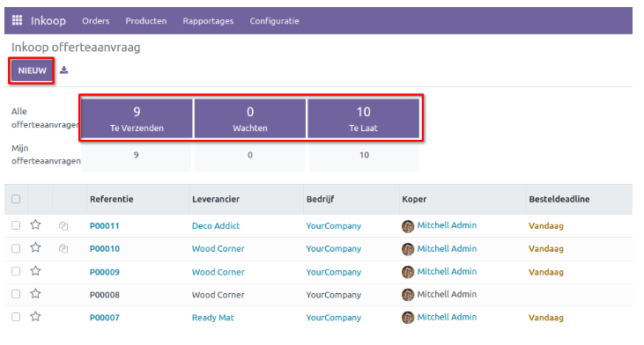Screen dimensions: 644x345
Task: Click the activity icon on row P00011
Action: coord(63,225)
